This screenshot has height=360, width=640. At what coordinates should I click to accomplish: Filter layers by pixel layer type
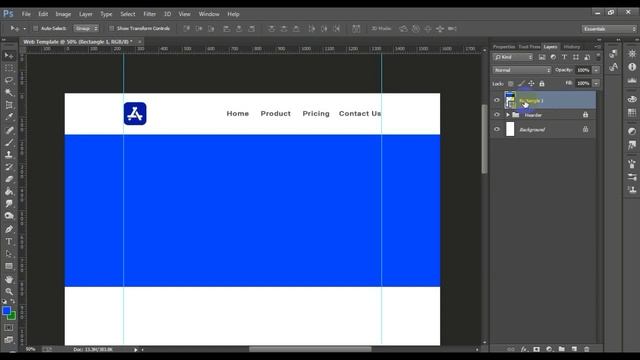pos(542,57)
